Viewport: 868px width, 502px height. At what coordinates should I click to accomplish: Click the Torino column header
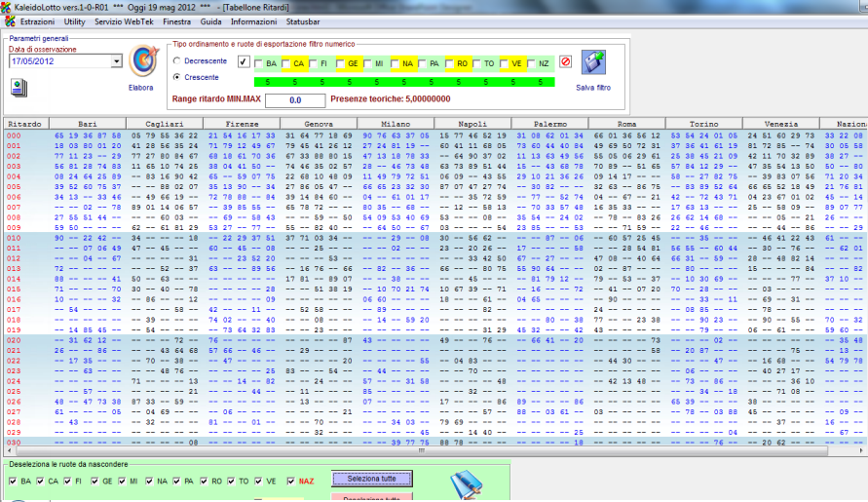click(x=703, y=124)
